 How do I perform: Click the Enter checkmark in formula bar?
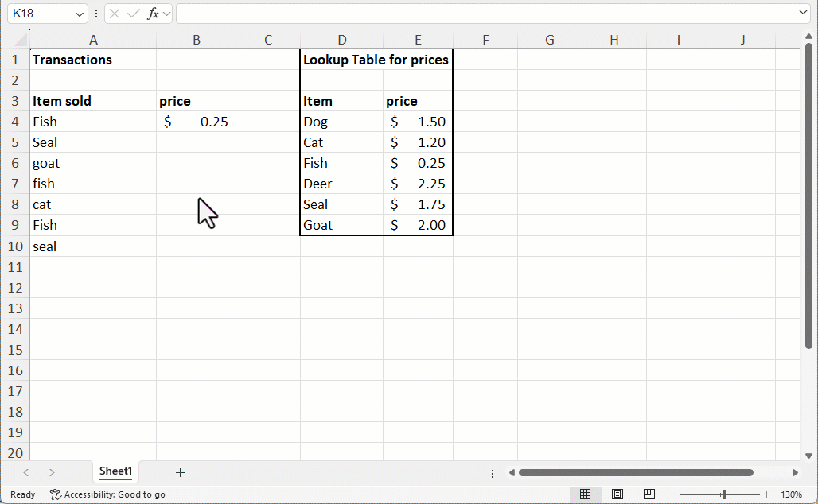pyautogui.click(x=134, y=14)
